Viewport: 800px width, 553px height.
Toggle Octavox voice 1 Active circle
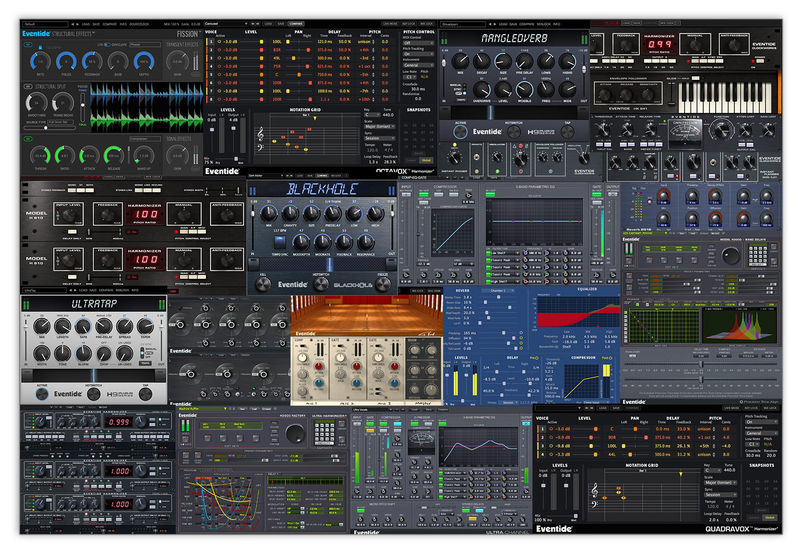[x=219, y=42]
